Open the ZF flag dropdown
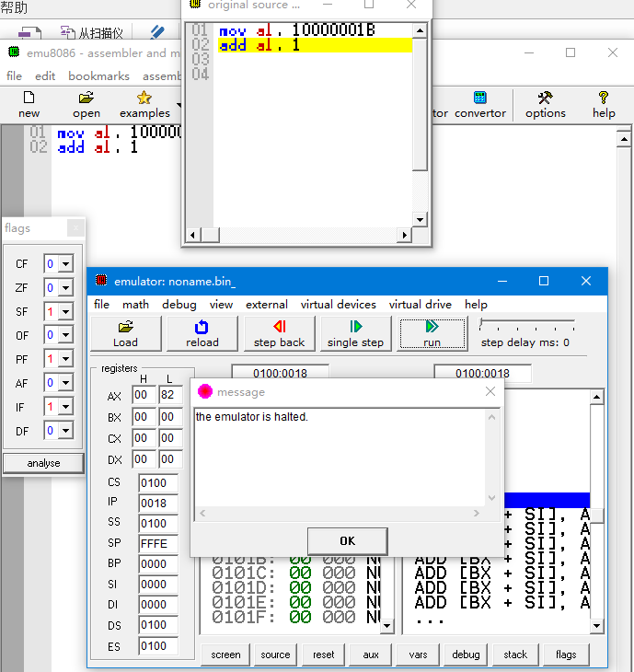Image resolution: width=634 pixels, height=672 pixels. (x=65, y=288)
